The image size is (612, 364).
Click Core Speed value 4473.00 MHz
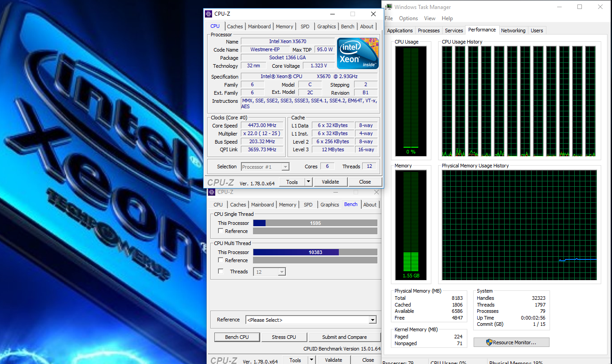pyautogui.click(x=262, y=126)
